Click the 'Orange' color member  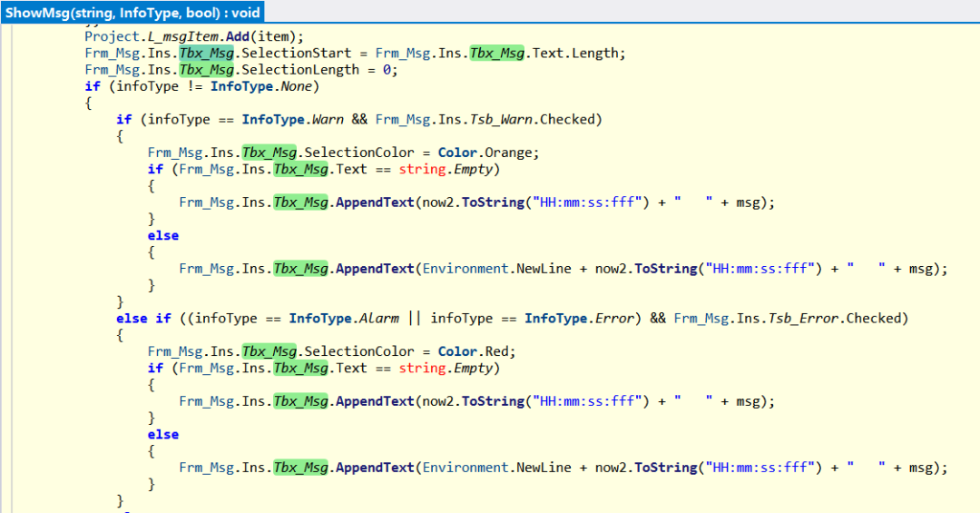508,153
